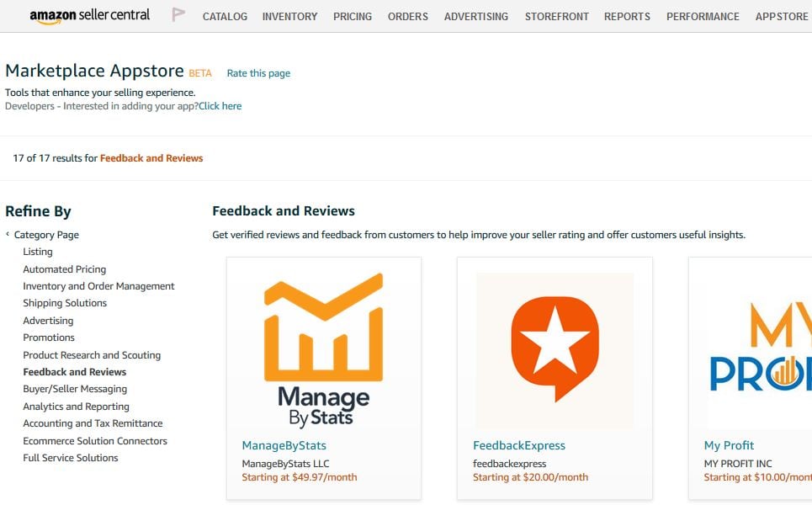Filter by Listing category
Viewport: 812px width, 521px height.
point(38,252)
